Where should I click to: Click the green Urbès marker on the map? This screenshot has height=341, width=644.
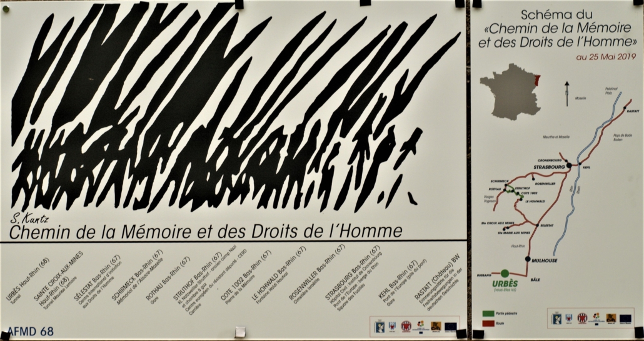pyautogui.click(x=505, y=274)
